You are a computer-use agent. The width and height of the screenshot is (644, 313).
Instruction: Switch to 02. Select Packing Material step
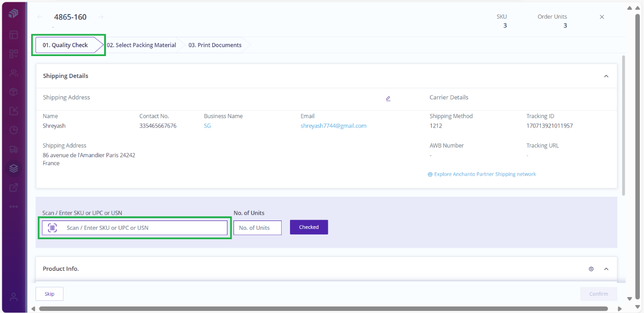141,45
